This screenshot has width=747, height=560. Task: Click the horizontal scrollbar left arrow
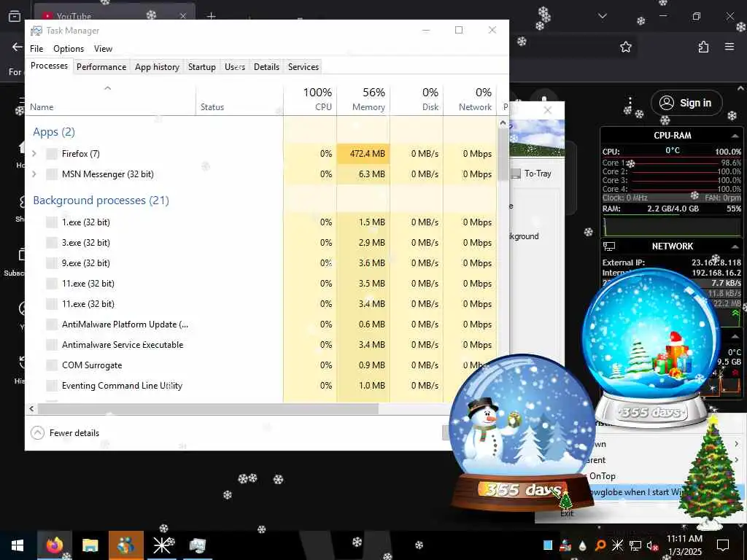coord(31,408)
